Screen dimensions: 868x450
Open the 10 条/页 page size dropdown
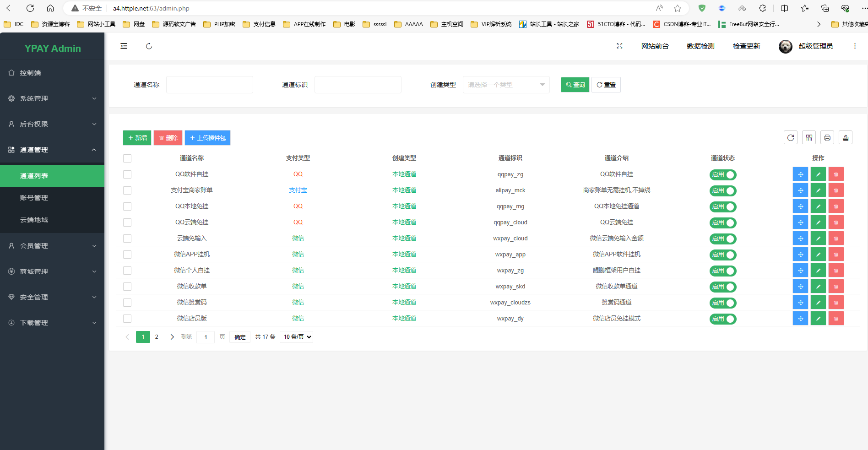tap(297, 337)
